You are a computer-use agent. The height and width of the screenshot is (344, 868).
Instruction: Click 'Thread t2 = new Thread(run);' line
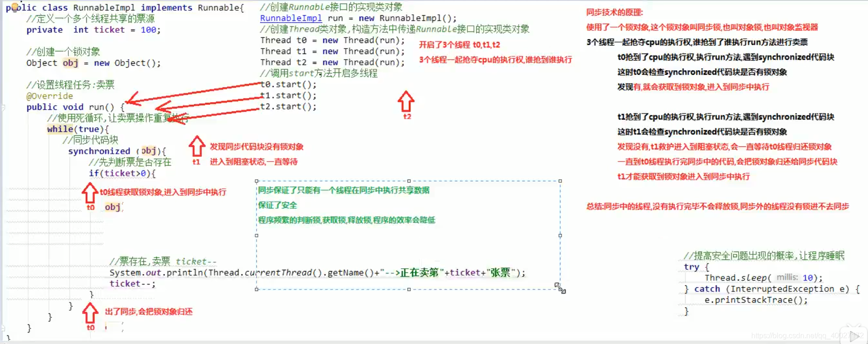[332, 62]
